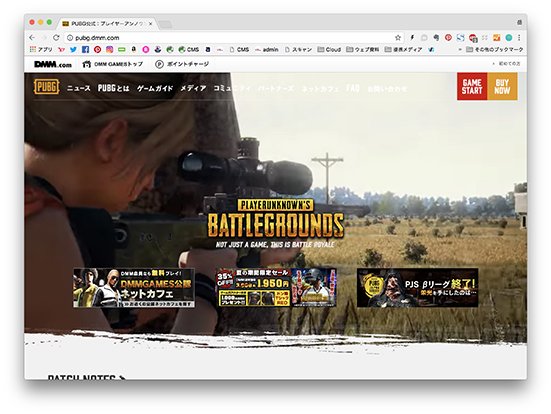The width and height of the screenshot is (551, 414).
Task: Open the Chrome three-dot menu
Action: (519, 38)
